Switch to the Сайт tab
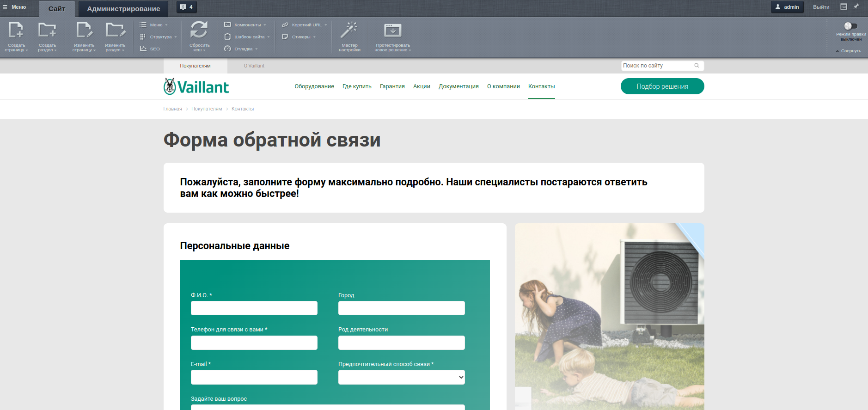The width and height of the screenshot is (868, 410). (x=57, y=9)
